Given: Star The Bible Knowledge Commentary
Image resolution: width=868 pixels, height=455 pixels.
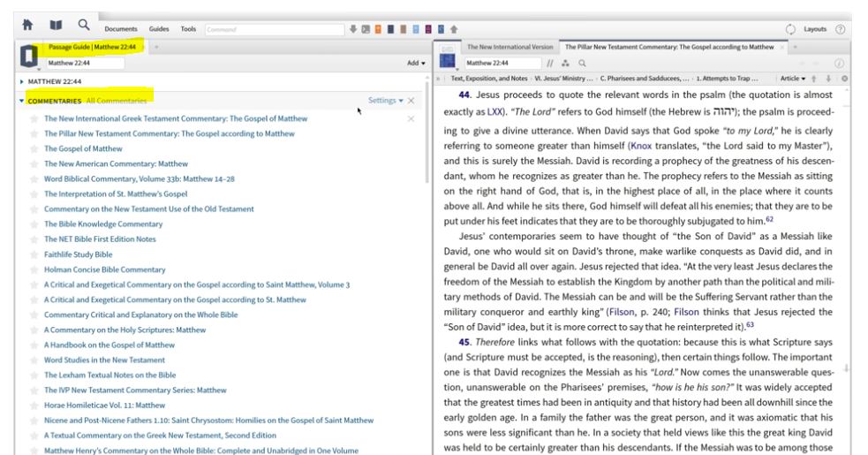Looking at the screenshot, I should [34, 224].
